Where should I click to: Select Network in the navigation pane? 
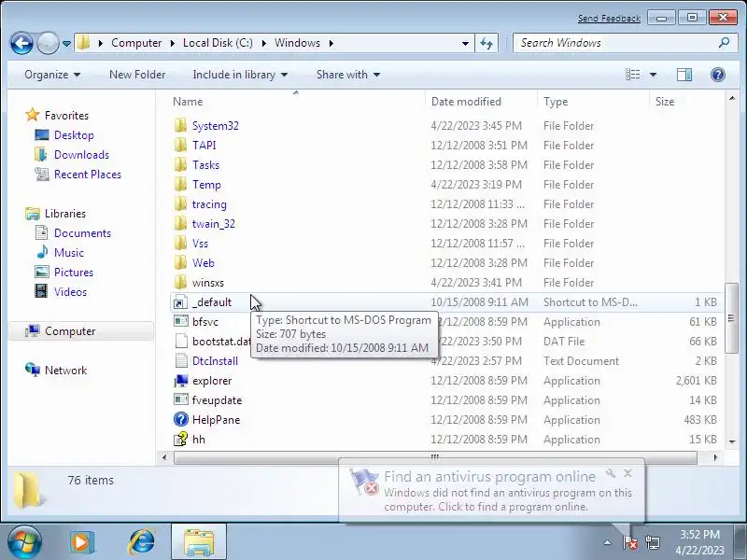pyautogui.click(x=65, y=370)
